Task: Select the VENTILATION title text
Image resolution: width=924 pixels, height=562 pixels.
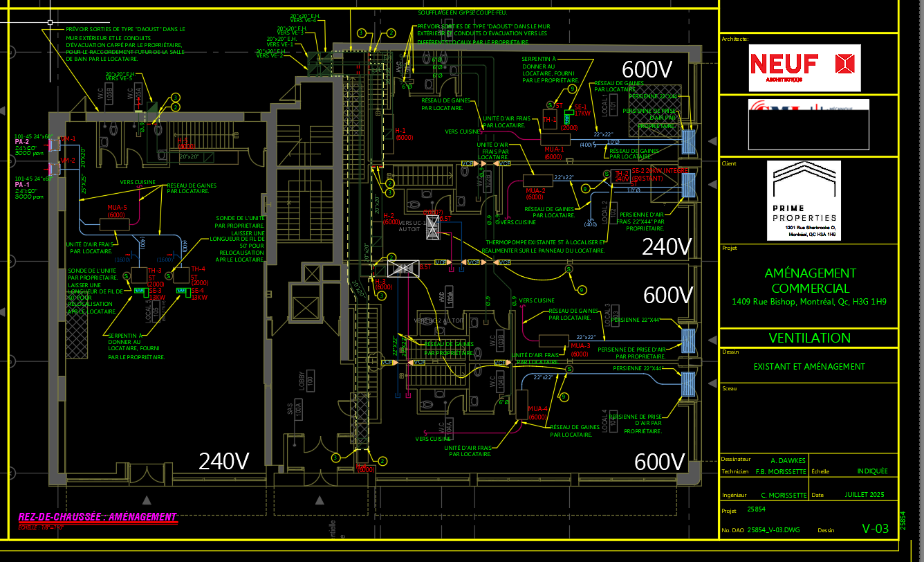Action: click(x=809, y=338)
